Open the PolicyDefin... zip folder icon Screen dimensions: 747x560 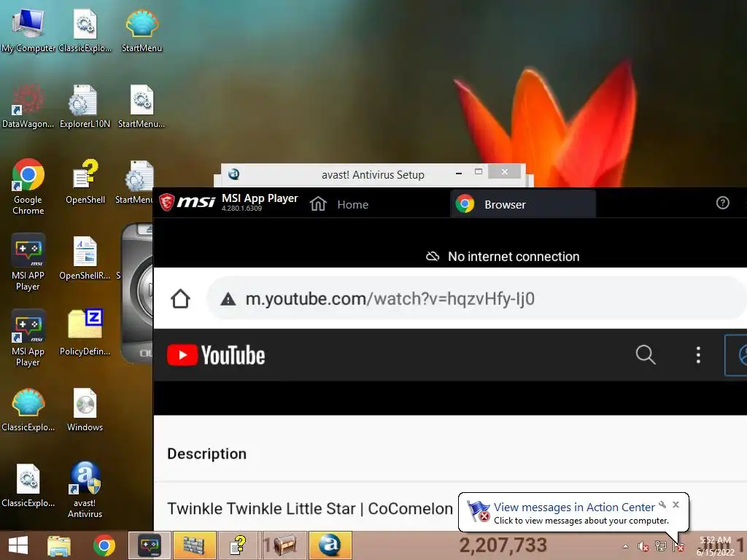click(85, 332)
